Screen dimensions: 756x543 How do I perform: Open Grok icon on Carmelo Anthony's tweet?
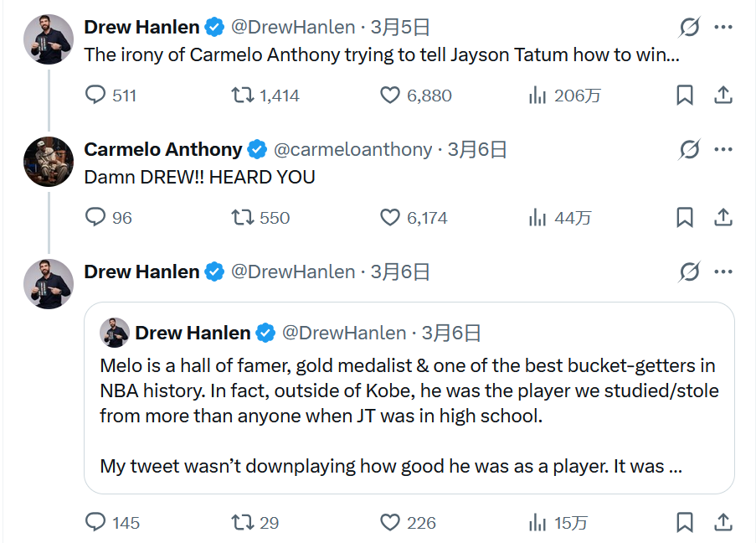pyautogui.click(x=689, y=150)
